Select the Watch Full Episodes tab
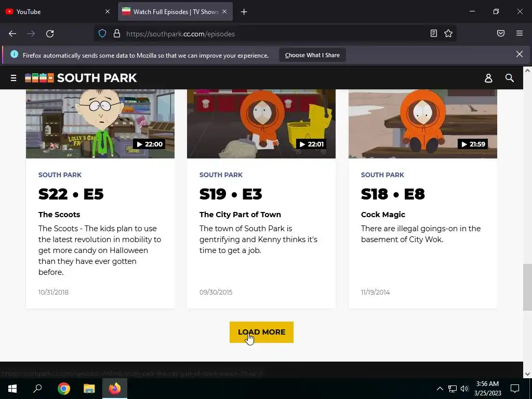The image size is (532, 399). point(175,11)
